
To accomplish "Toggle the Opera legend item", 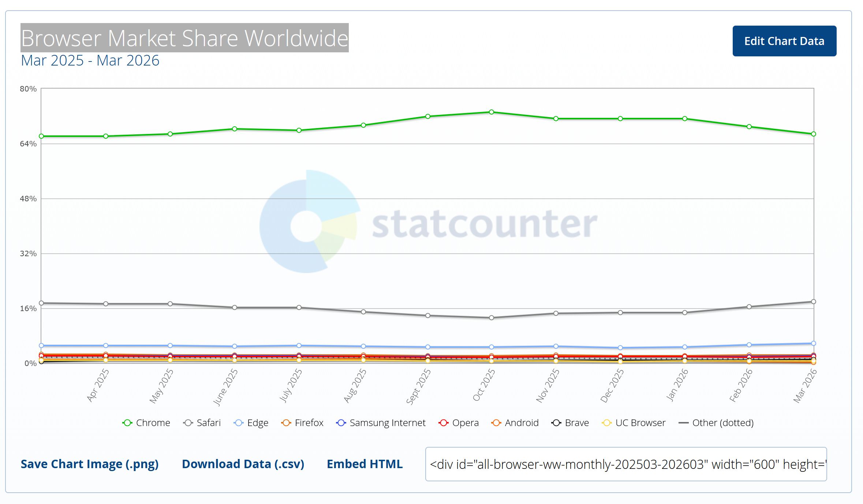I will (x=459, y=423).
